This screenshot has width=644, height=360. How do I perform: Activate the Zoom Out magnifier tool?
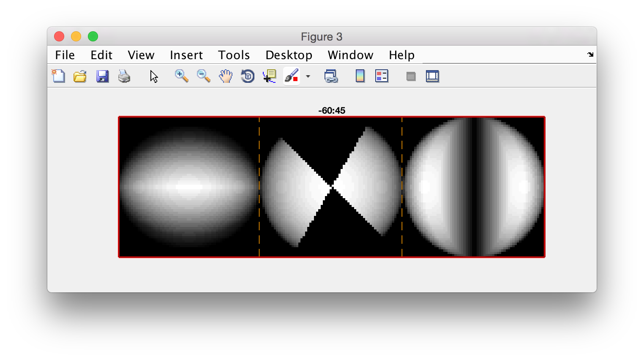point(204,76)
